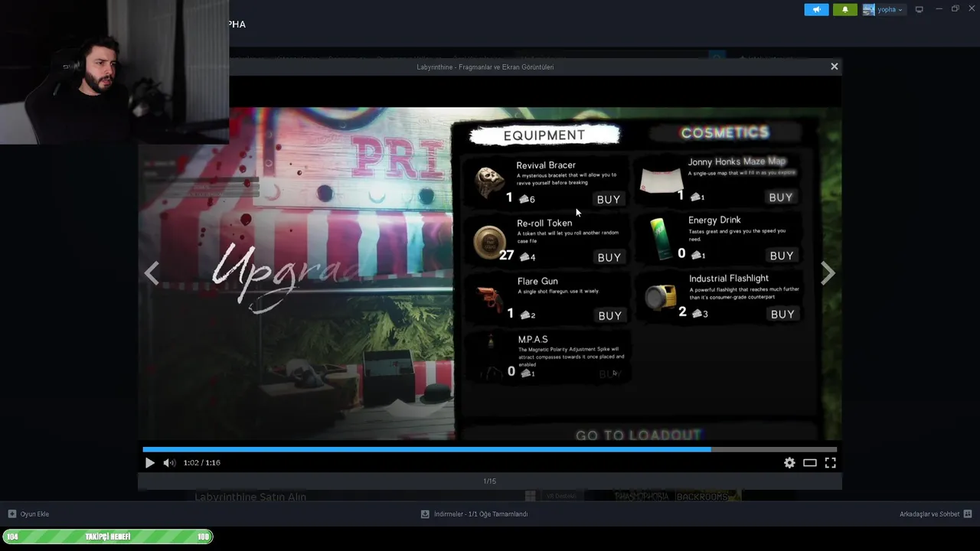This screenshot has height=551, width=980.
Task: Click BUY for Re-roll Token
Action: click(x=609, y=258)
